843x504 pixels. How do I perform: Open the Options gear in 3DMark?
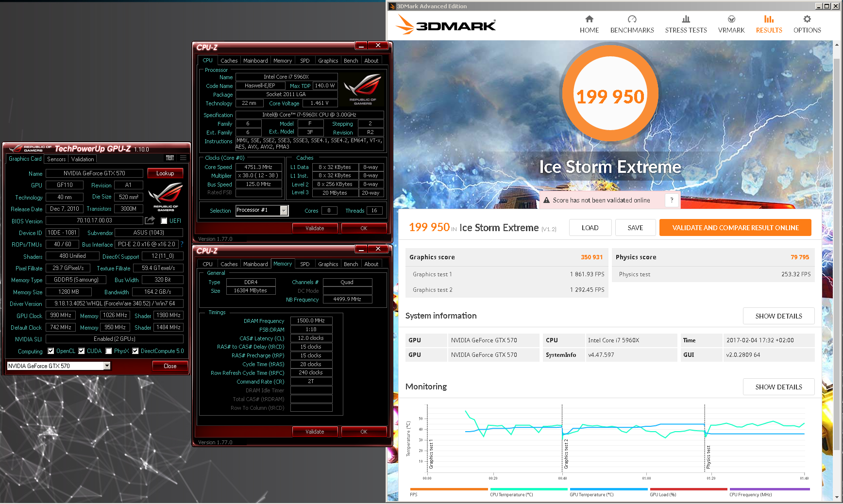coord(807,19)
